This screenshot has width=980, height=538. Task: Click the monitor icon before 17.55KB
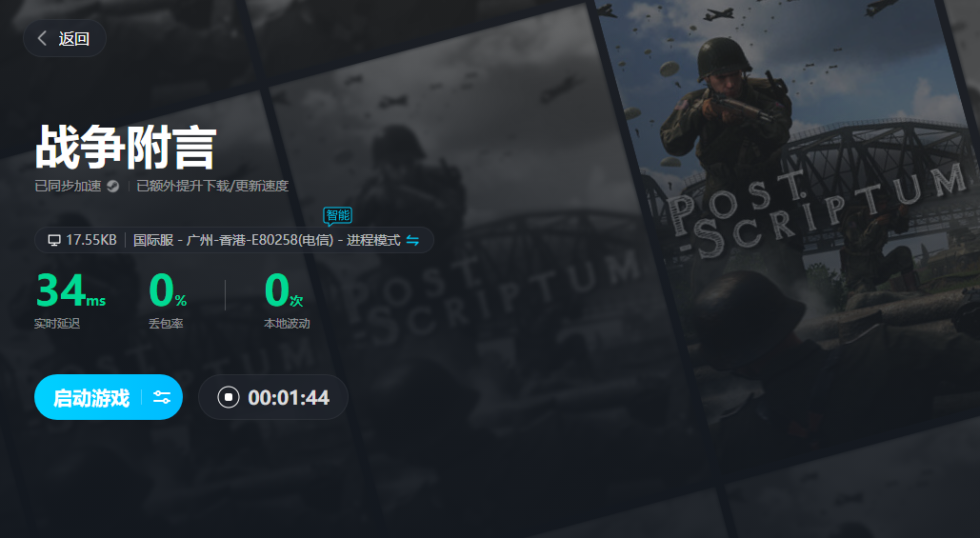click(x=54, y=240)
